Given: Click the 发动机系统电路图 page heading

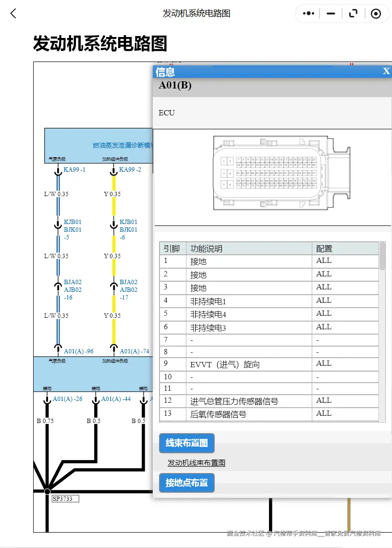Looking at the screenshot, I should click(x=100, y=44).
